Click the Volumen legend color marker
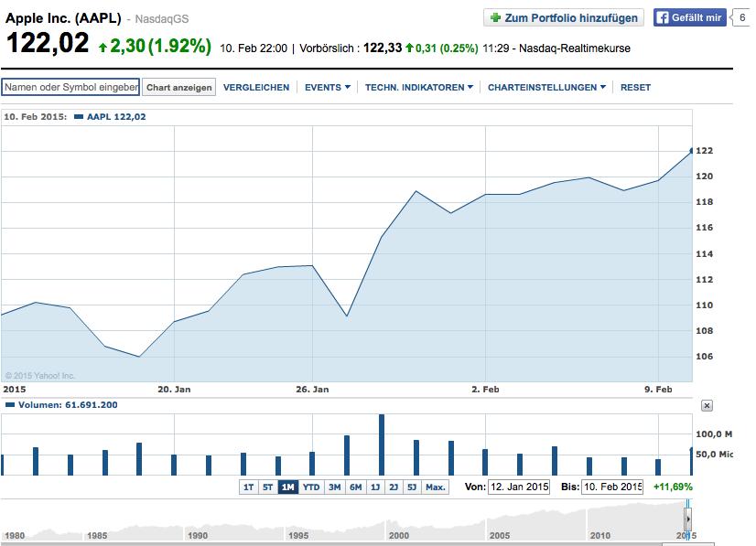This screenshot has width=756, height=546. 10,405
